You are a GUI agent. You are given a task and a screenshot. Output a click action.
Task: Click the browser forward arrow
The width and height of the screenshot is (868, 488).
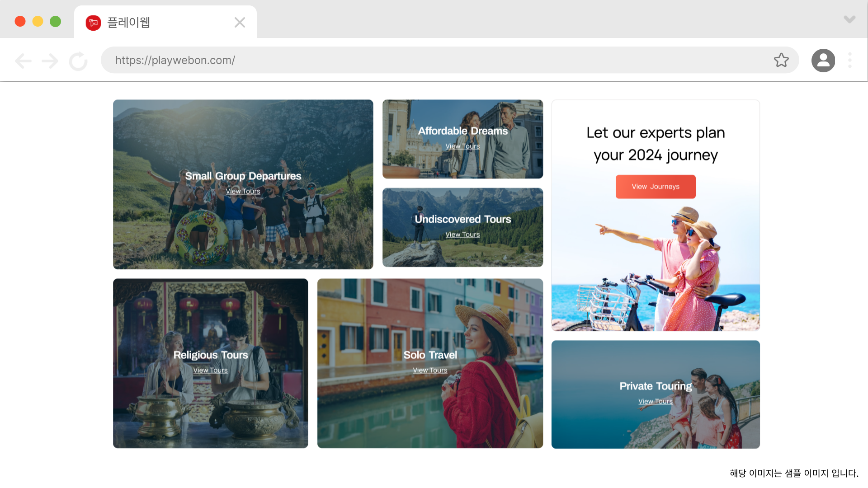(50, 61)
